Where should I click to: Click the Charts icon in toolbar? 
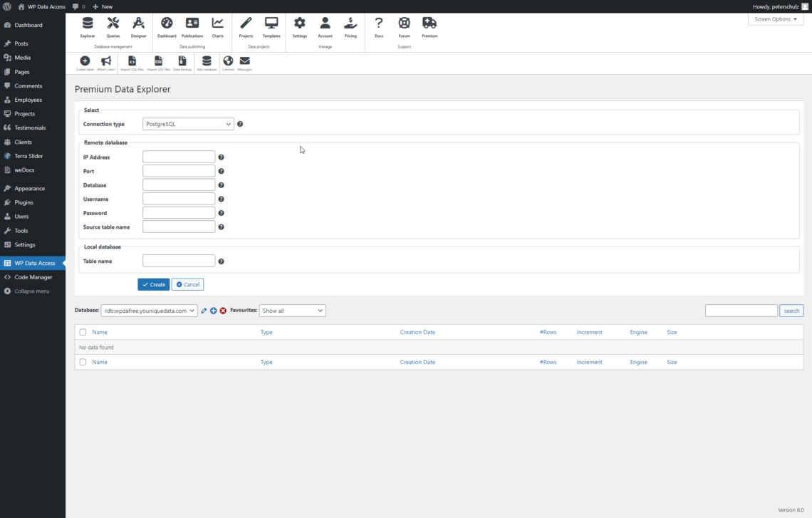[217, 26]
